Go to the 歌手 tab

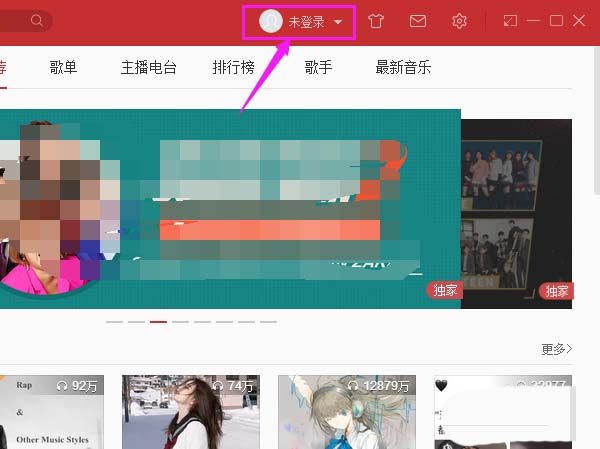pos(318,67)
